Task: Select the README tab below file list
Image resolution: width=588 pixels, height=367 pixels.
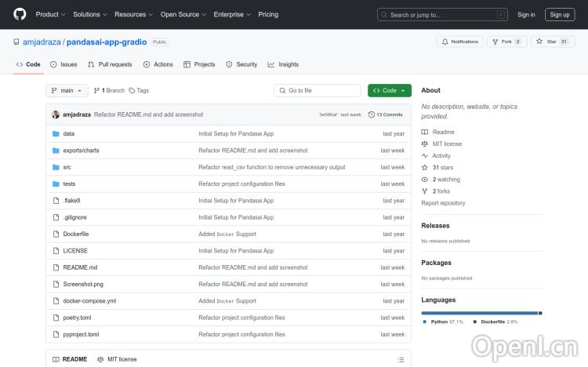Action: tap(70, 359)
